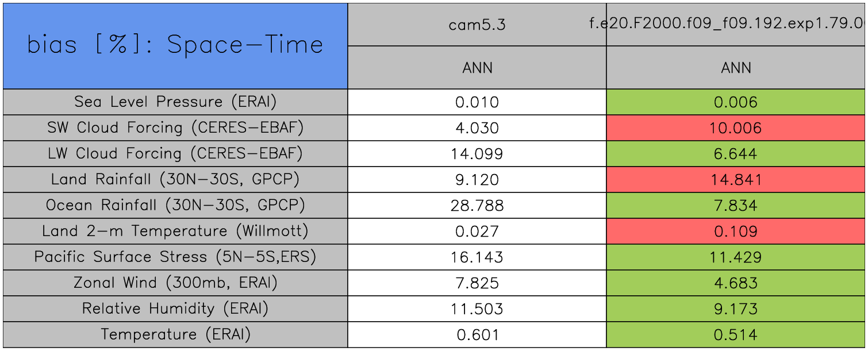The height and width of the screenshot is (351, 868).
Task: Click the "bias [%]: Space-Time" blue header cell
Action: coord(175,45)
